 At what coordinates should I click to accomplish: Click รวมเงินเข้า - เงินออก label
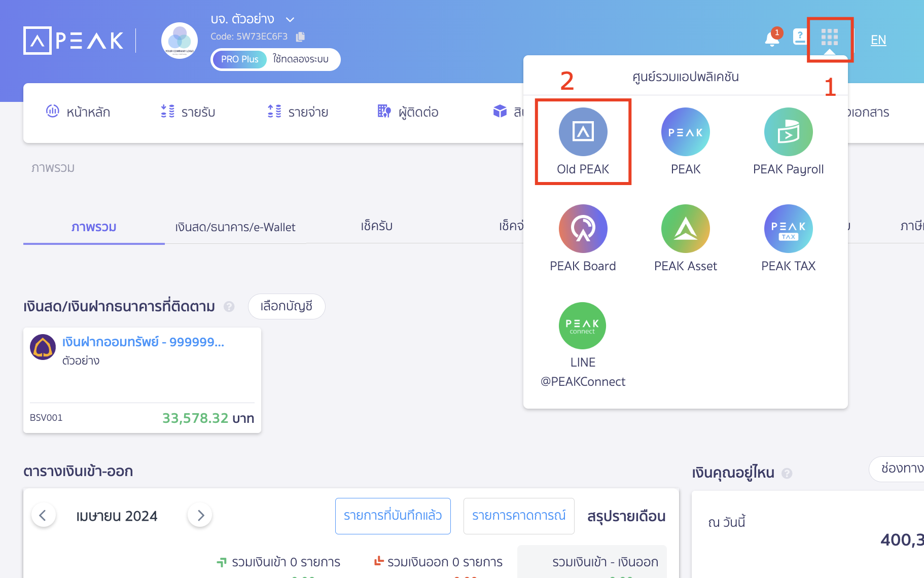pyautogui.click(x=605, y=562)
